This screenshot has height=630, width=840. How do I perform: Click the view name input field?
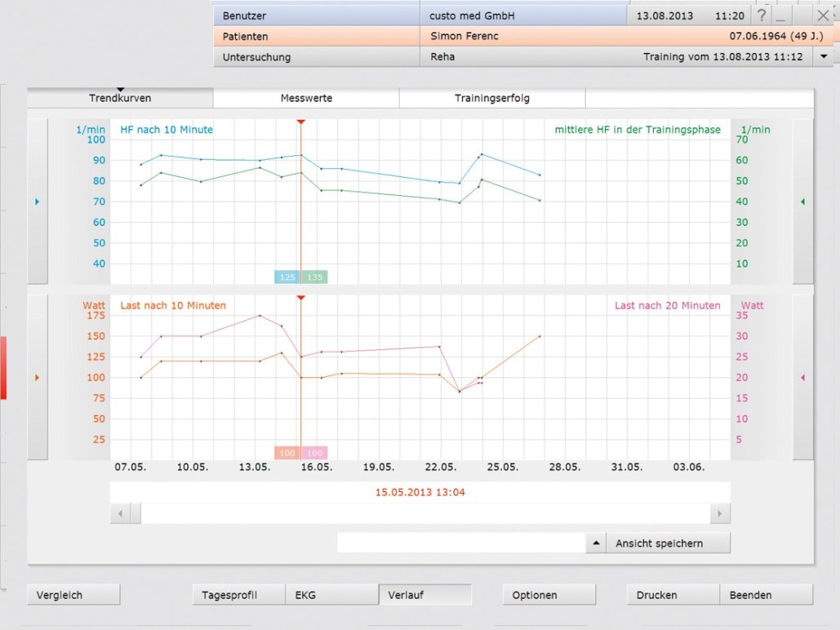(x=460, y=543)
